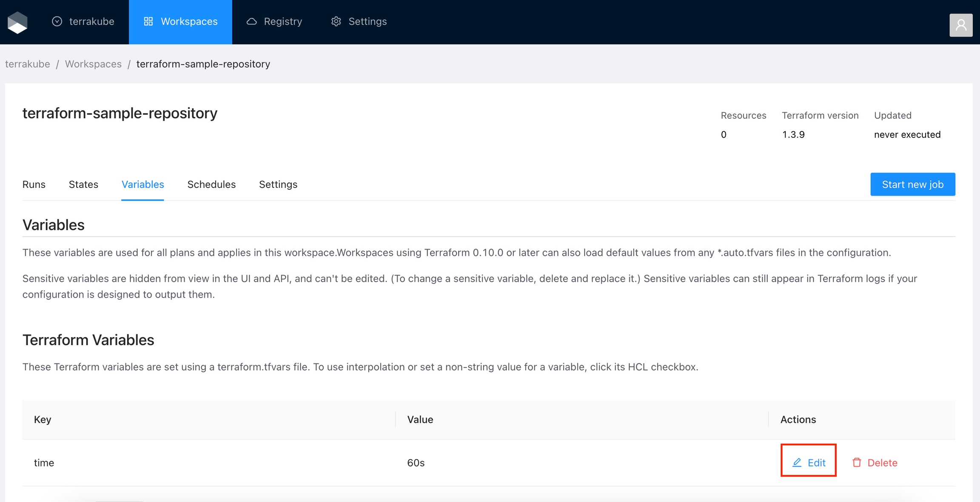
Task: Open the user avatar menu
Action: [x=961, y=25]
